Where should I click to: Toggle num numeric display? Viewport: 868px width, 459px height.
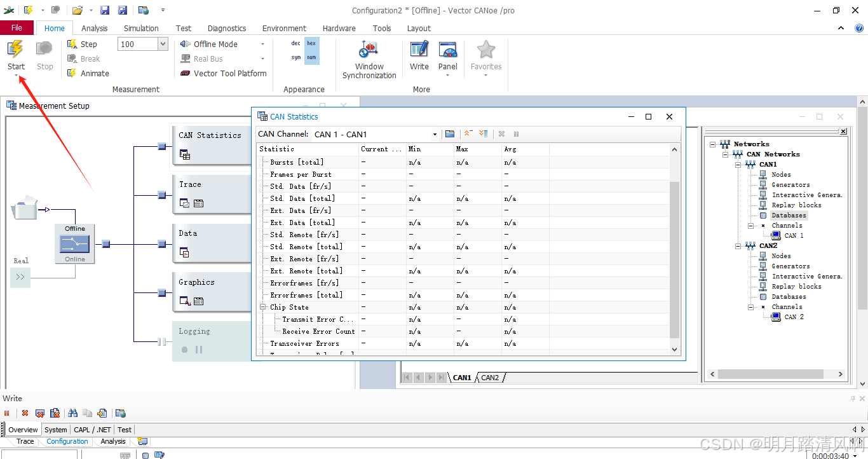coord(311,58)
